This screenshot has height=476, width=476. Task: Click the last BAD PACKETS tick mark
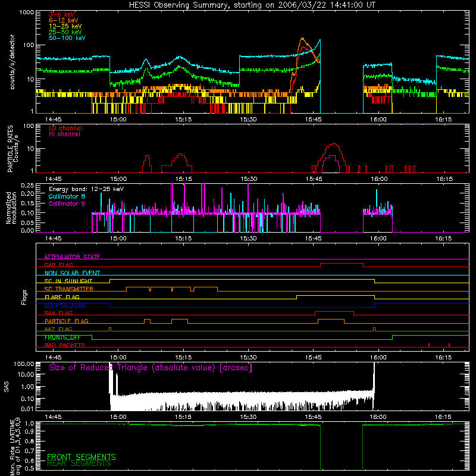coord(449,345)
